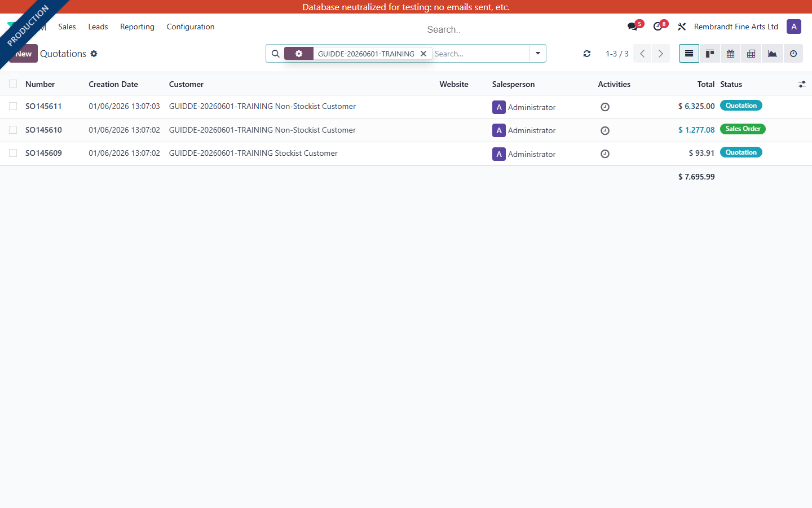The width and height of the screenshot is (812, 508).
Task: Click the $ 7,695.99 sum total
Action: click(x=696, y=177)
